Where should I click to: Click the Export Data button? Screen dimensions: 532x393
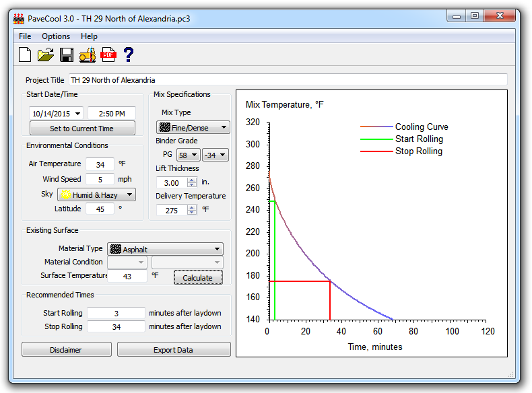click(x=173, y=350)
